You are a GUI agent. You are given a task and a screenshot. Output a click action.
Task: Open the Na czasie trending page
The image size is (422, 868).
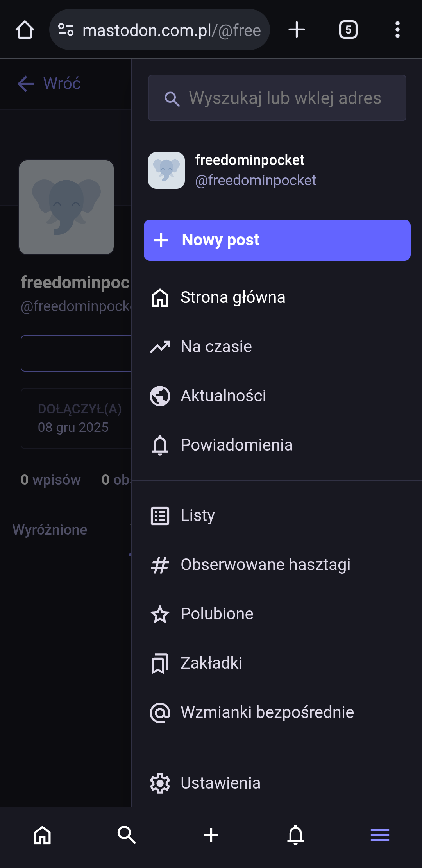(216, 347)
